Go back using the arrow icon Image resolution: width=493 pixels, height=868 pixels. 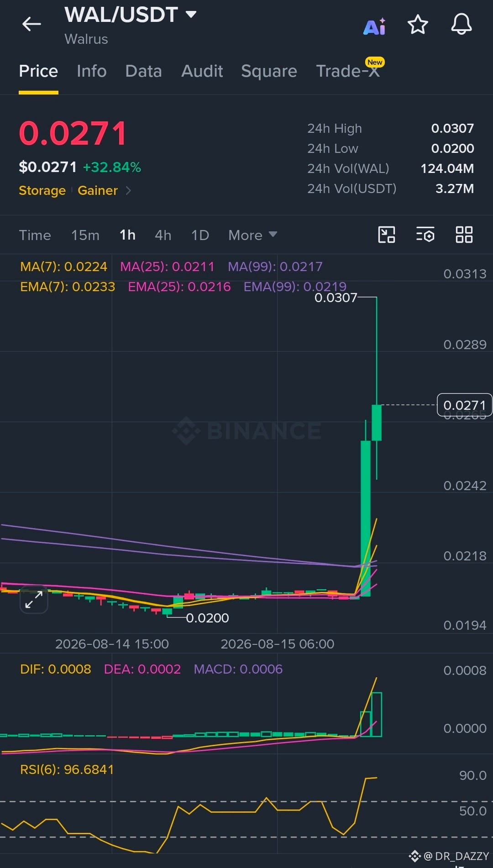pos(31,24)
